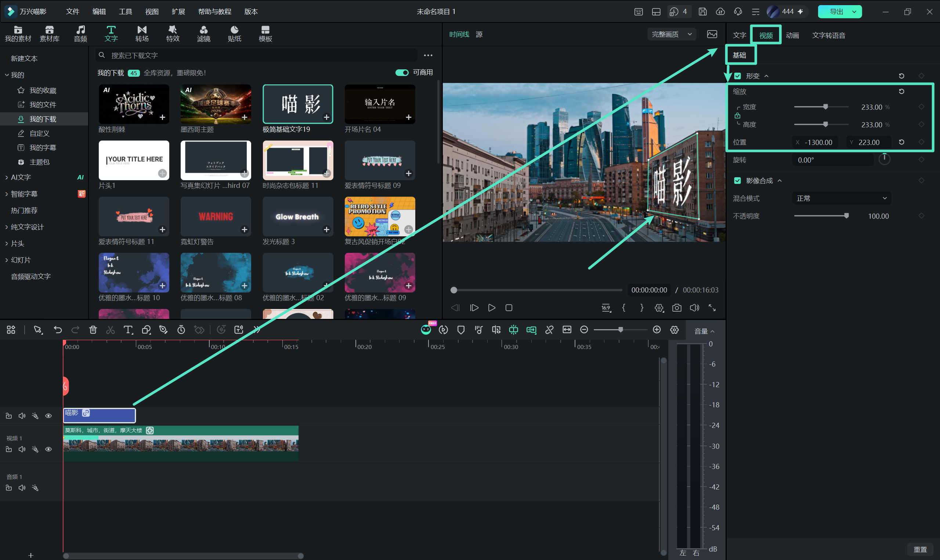Select 我的收藏 in sidebar
This screenshot has width=940, height=560.
43,91
